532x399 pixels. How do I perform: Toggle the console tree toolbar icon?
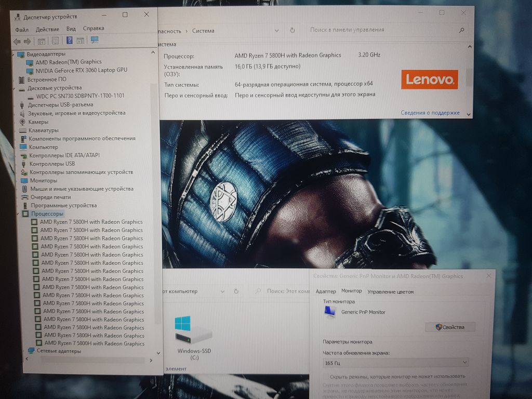click(x=42, y=41)
